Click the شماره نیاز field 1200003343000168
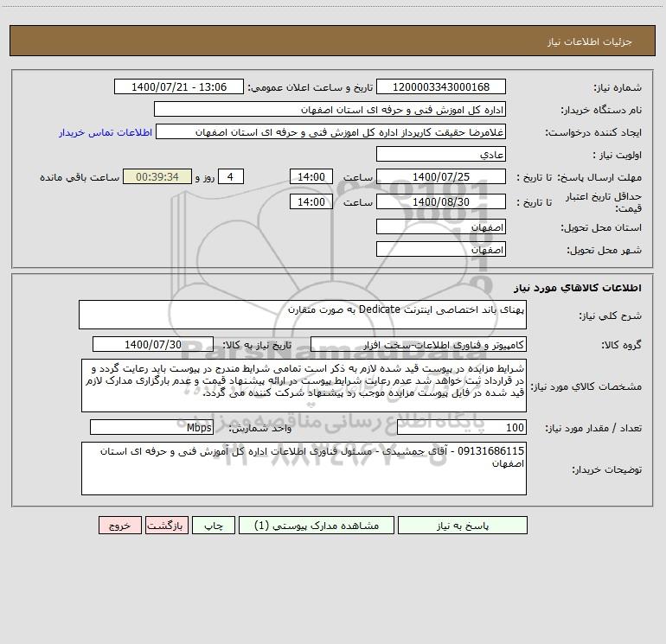666x644 pixels. pyautogui.click(x=441, y=86)
